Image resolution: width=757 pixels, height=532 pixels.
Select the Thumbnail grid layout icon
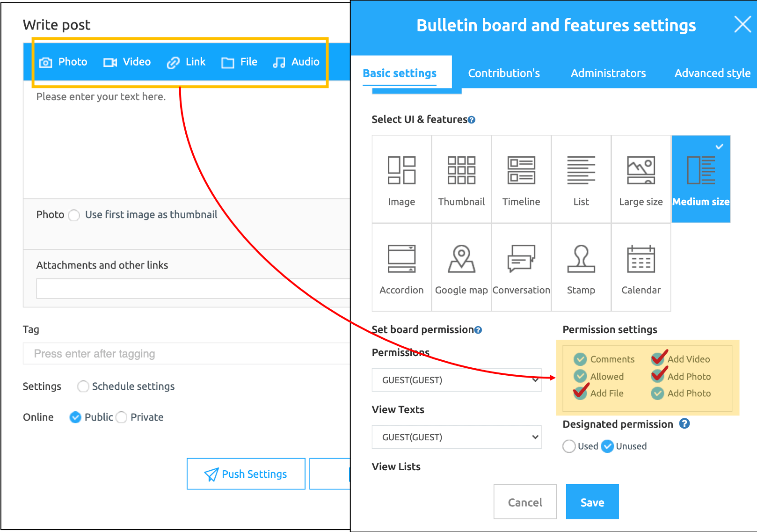pos(461,171)
